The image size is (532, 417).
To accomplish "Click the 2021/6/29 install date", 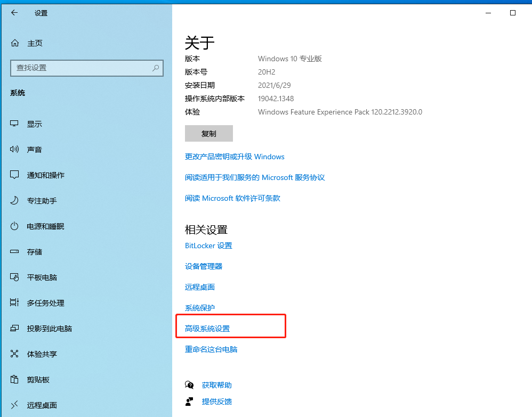I will (275, 85).
